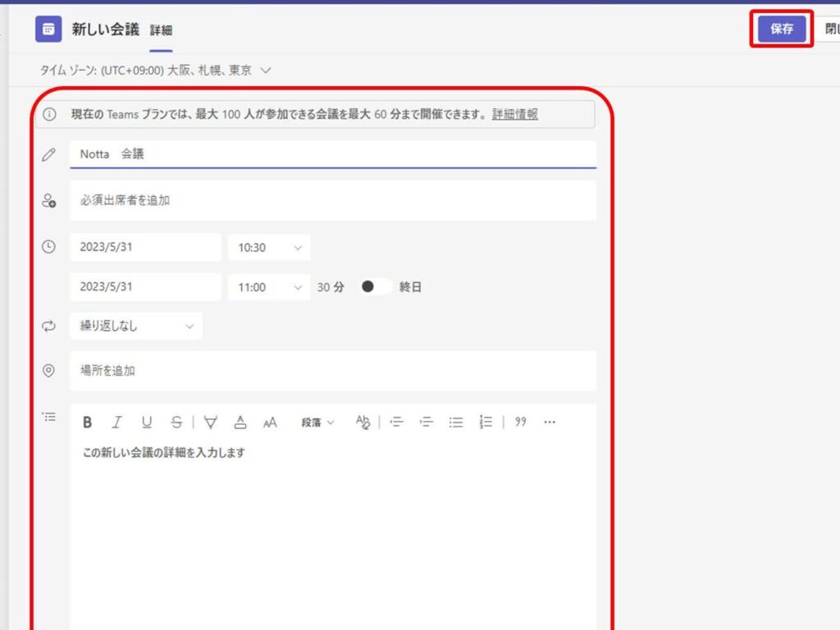Expand the 繰り返しなし recurrence dropdown
This screenshot has height=630, width=840.
click(135, 326)
